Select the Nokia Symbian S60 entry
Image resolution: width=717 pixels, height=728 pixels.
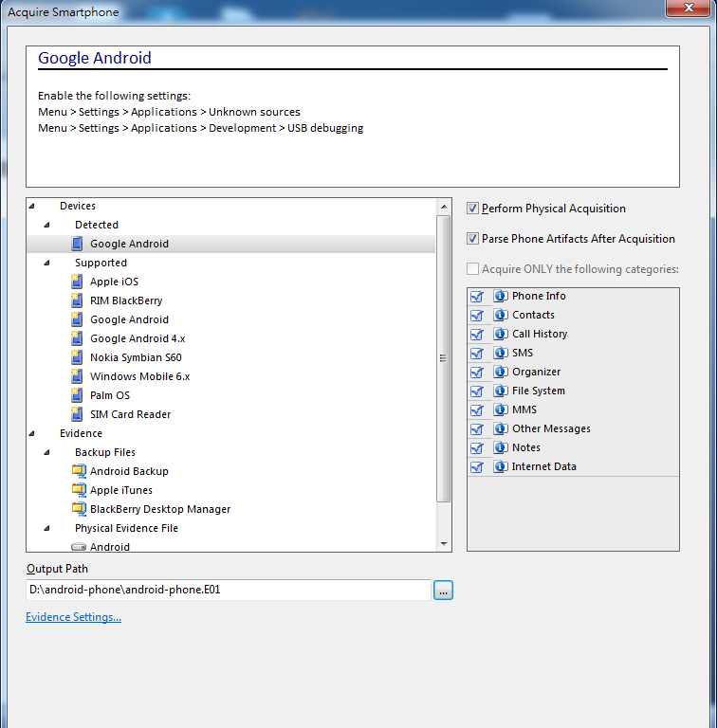[136, 357]
